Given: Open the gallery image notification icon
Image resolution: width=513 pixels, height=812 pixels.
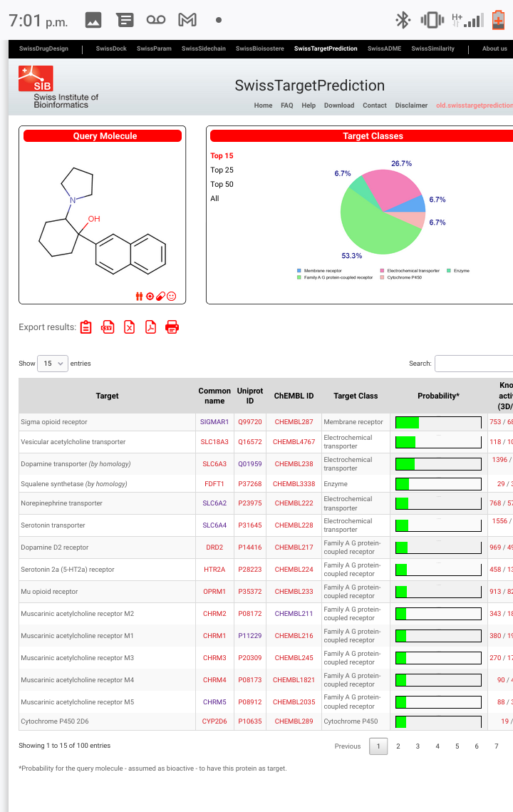Looking at the screenshot, I should point(93,20).
